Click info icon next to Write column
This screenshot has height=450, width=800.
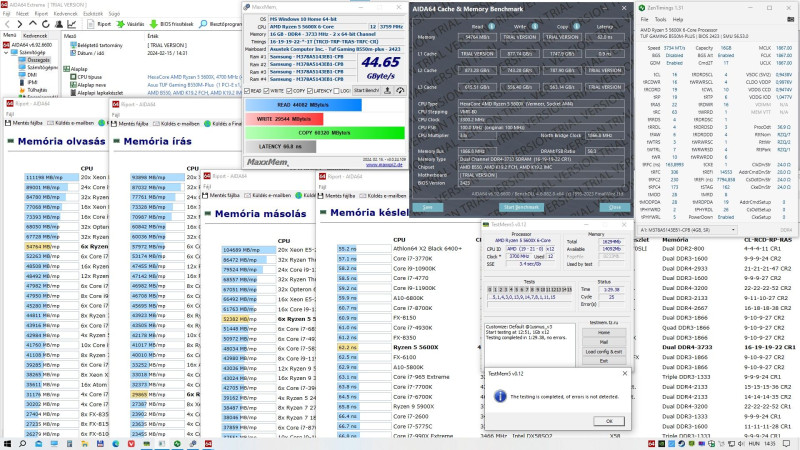coord(535,27)
